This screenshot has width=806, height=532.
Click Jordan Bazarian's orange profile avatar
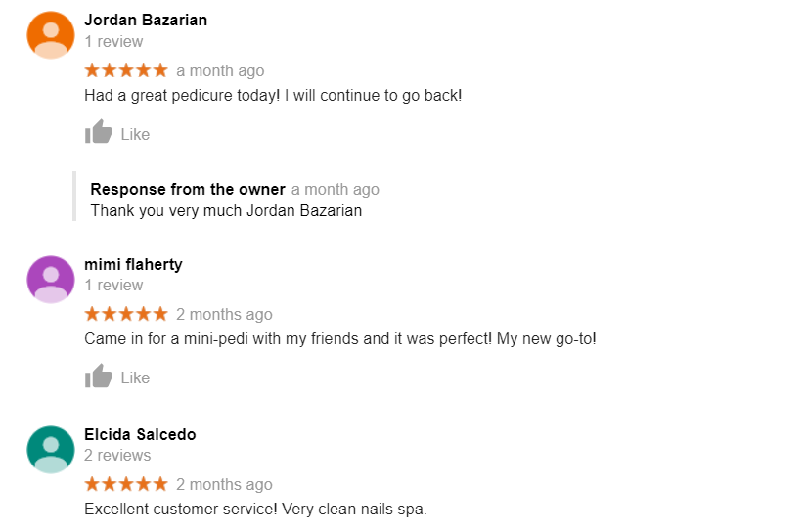tap(51, 35)
